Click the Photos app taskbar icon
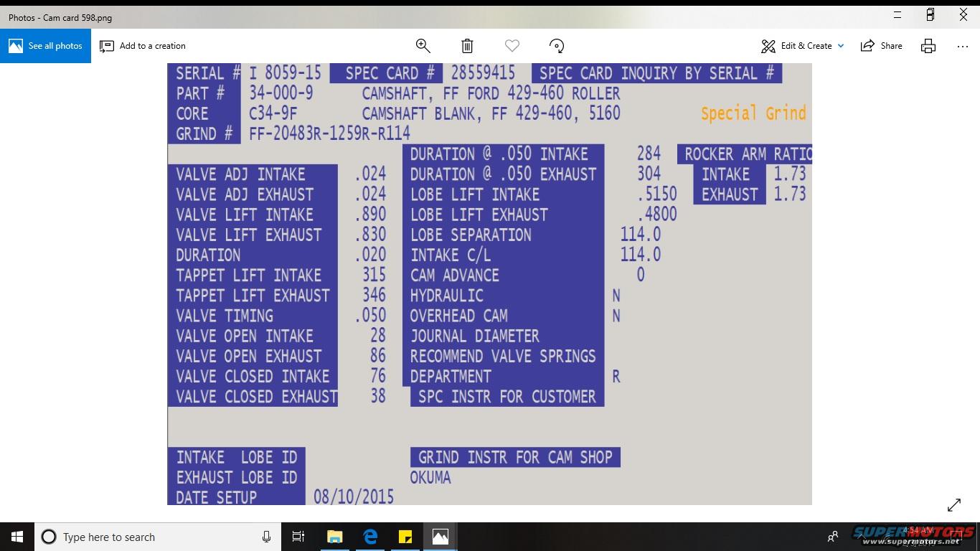980x551 pixels. click(440, 537)
